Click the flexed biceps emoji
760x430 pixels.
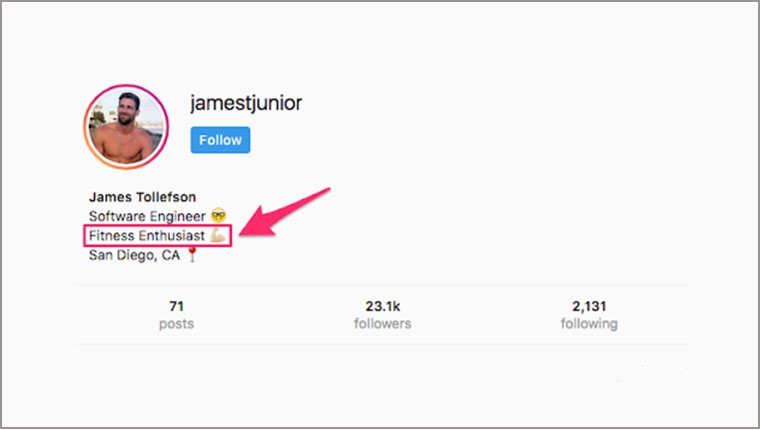tap(218, 236)
